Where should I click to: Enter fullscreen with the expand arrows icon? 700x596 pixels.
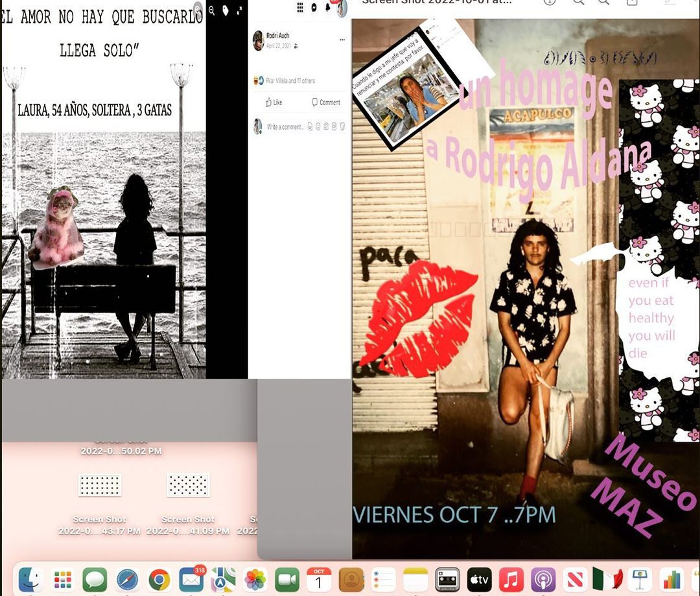(239, 10)
